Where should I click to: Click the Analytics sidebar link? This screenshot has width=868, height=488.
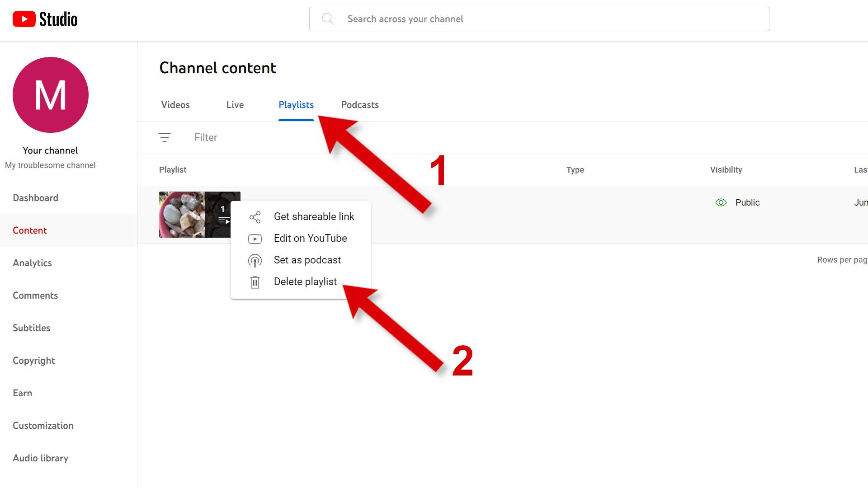(32, 263)
